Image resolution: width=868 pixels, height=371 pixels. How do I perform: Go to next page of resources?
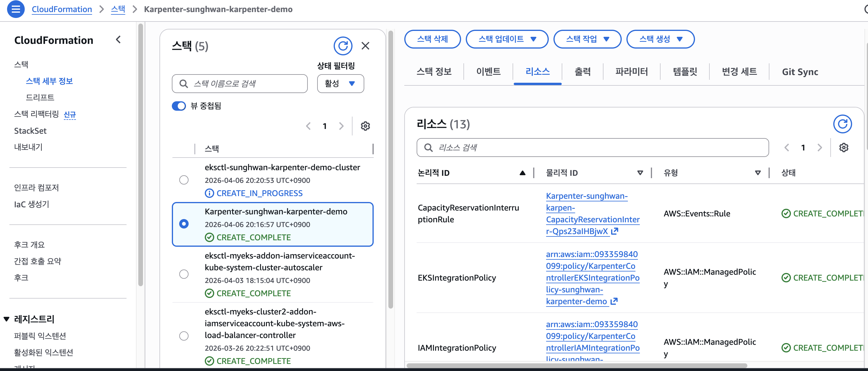click(x=820, y=148)
